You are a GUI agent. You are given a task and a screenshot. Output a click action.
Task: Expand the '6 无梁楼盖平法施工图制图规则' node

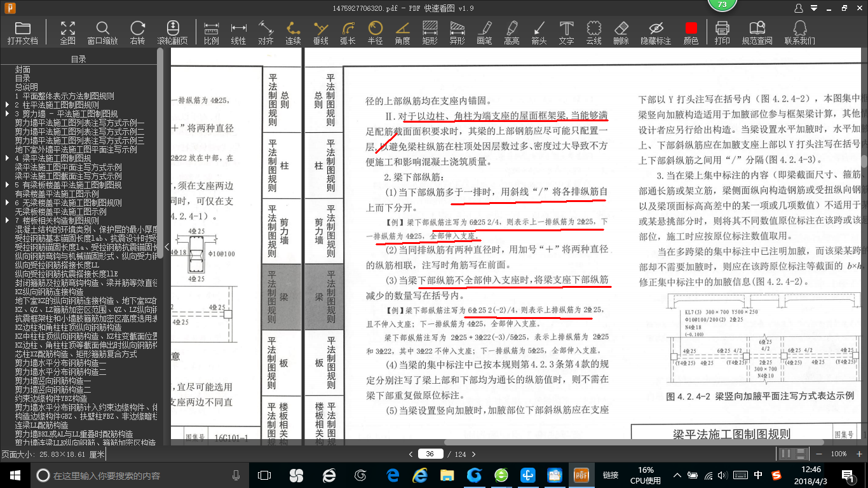click(x=8, y=203)
